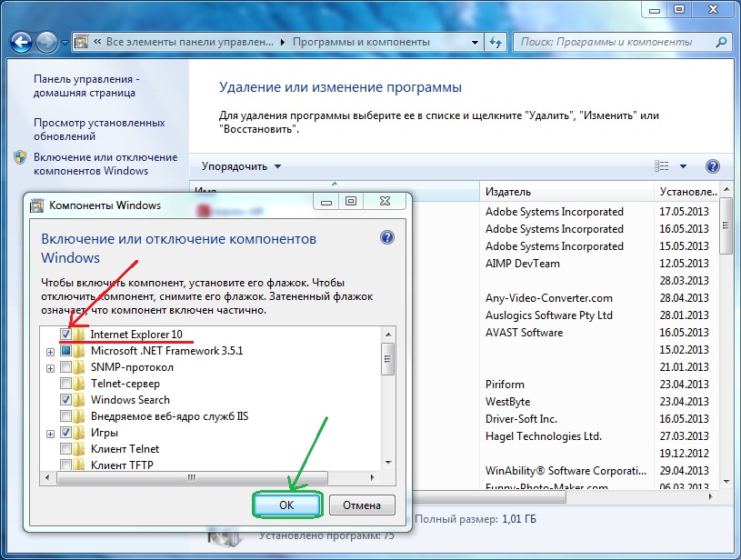Click the down arrow of components list scrollbar
Image resolution: width=741 pixels, height=560 pixels.
[388, 463]
